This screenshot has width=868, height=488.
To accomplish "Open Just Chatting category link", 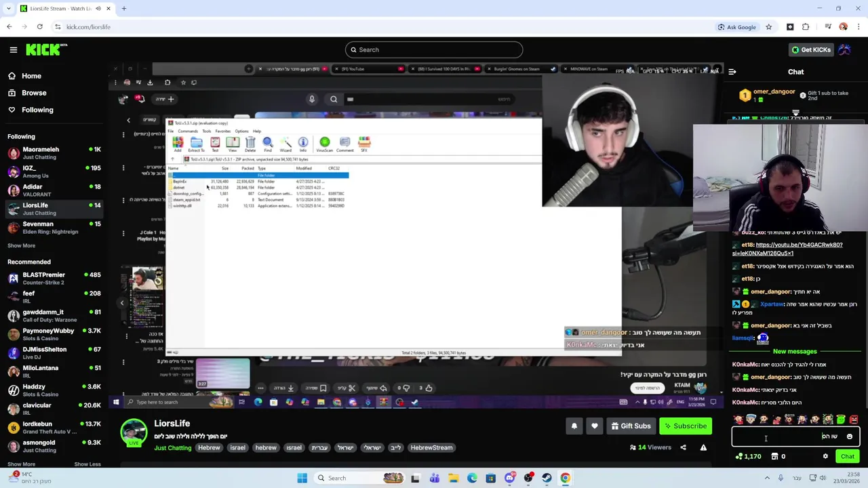I will tap(172, 448).
